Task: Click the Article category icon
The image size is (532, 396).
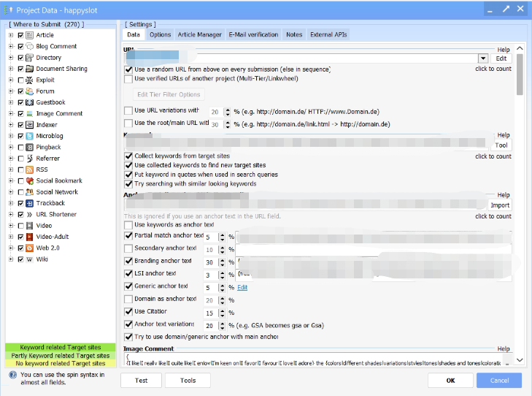Action: (x=30, y=35)
